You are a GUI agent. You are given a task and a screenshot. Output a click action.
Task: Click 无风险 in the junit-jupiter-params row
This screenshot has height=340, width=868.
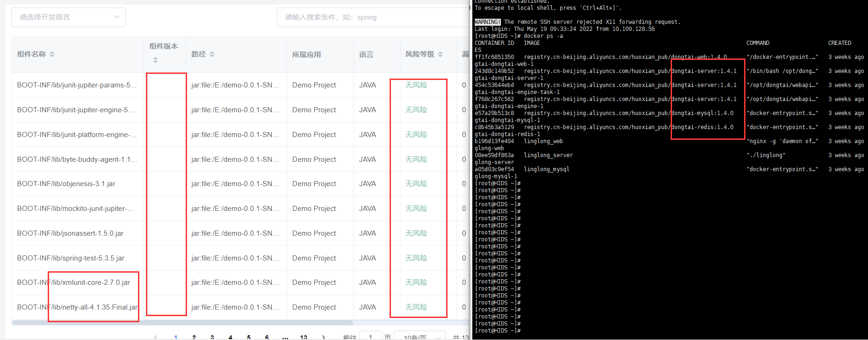[x=416, y=85]
